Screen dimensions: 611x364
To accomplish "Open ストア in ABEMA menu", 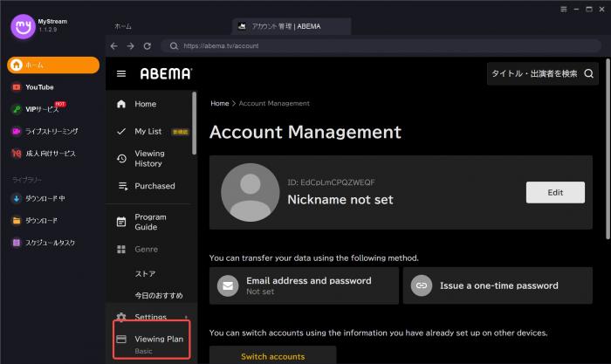I will tap(145, 274).
